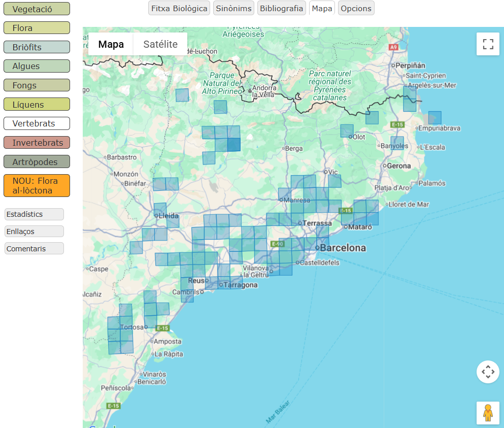Open the Invertebrats section
Image resolution: width=504 pixels, height=428 pixels.
point(36,142)
